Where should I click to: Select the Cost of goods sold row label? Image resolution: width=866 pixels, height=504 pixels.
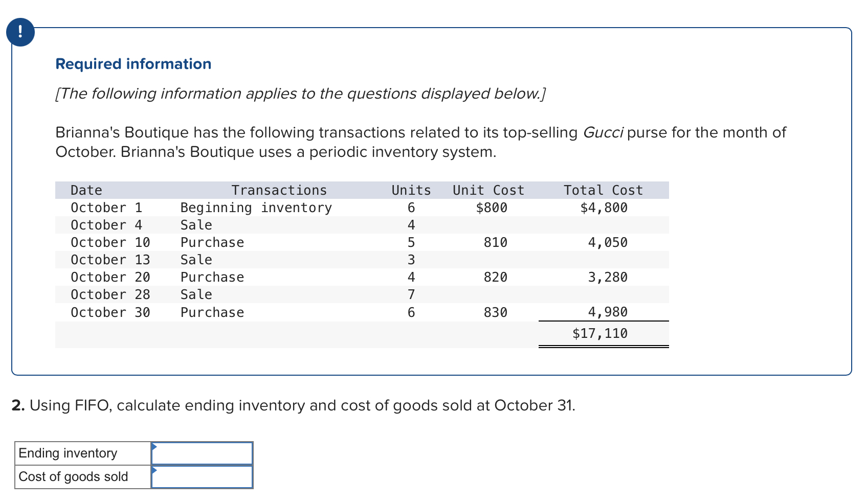click(73, 477)
